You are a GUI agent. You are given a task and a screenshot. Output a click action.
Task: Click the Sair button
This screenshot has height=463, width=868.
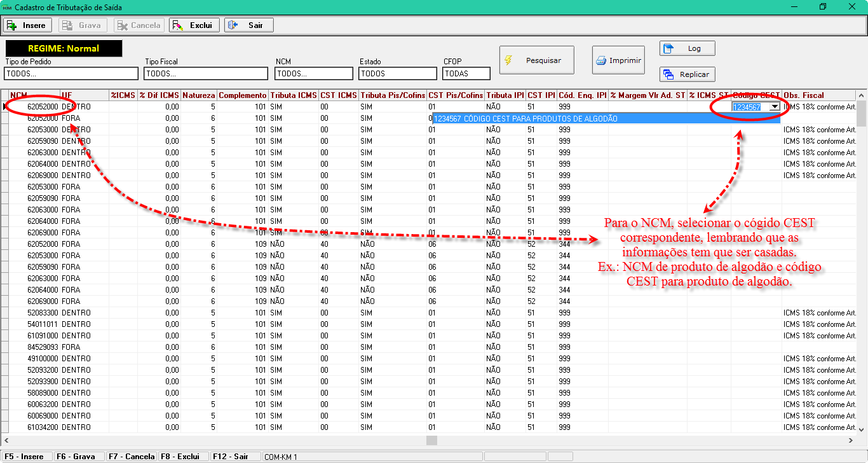[249, 25]
